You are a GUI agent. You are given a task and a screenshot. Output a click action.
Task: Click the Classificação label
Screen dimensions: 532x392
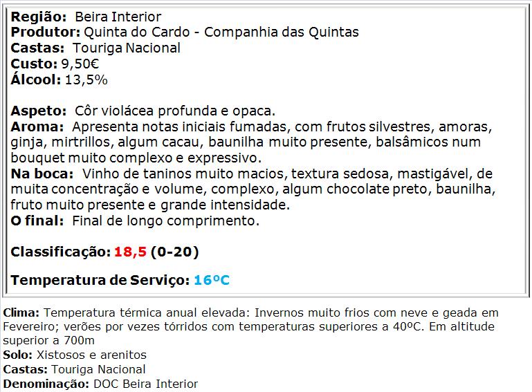(x=61, y=252)
